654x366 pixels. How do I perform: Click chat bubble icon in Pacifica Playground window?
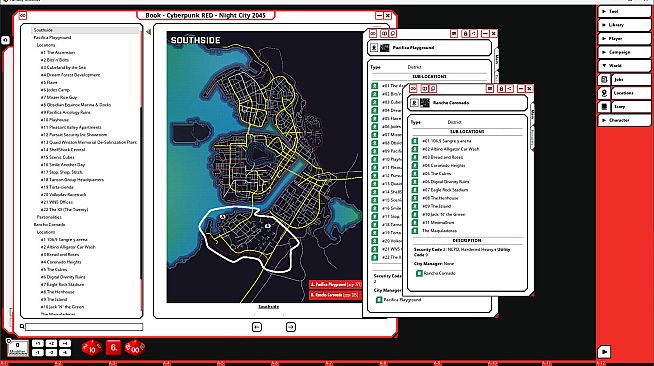(392, 33)
